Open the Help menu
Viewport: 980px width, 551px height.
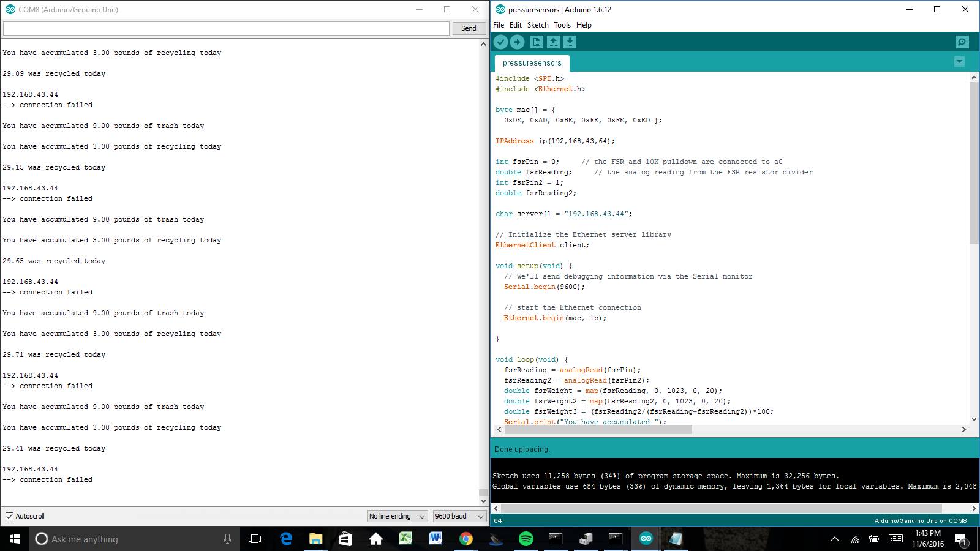tap(584, 25)
